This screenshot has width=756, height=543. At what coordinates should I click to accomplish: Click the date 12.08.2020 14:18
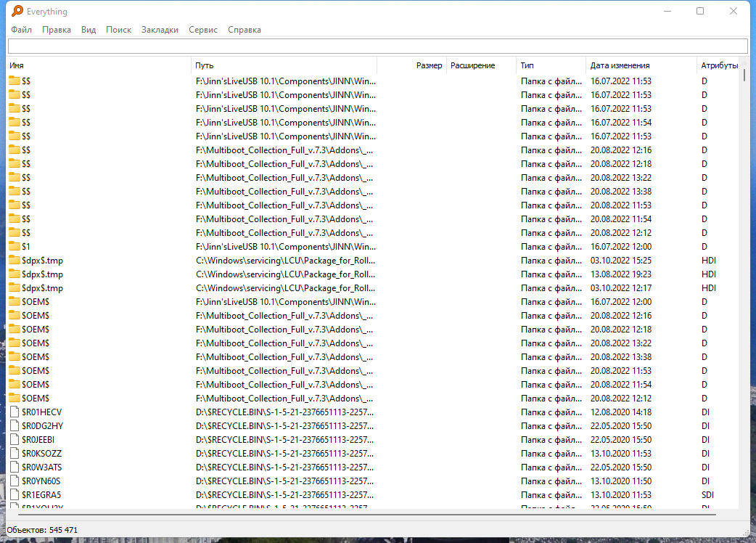tap(621, 412)
